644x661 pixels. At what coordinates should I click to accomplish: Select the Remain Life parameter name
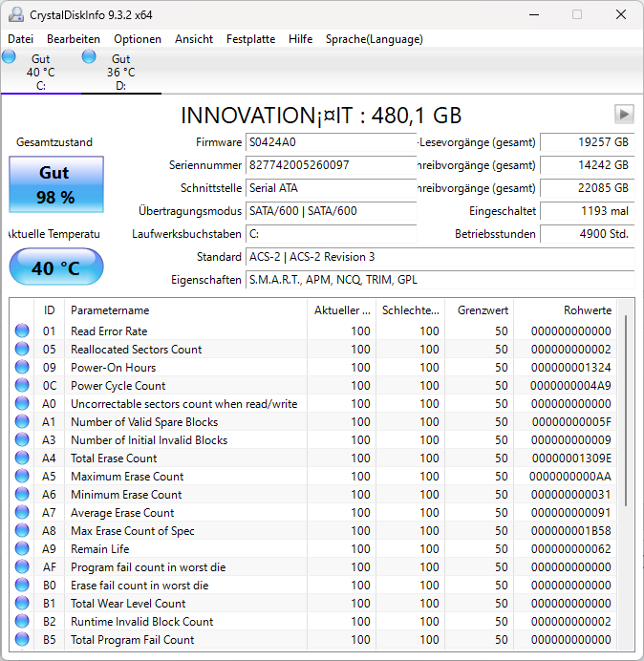coord(100,549)
